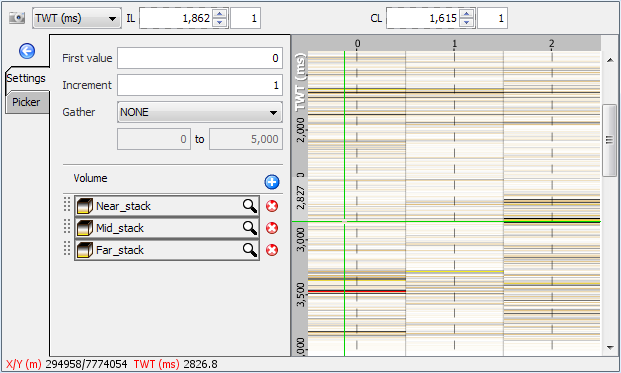Image resolution: width=621 pixels, height=373 pixels.
Task: Click the yellow event in trace 1
Action: click(455, 272)
